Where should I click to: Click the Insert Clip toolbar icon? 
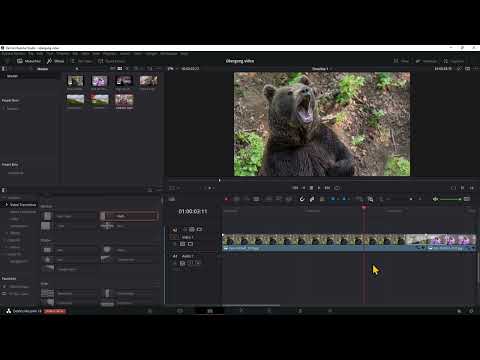(x=269, y=199)
